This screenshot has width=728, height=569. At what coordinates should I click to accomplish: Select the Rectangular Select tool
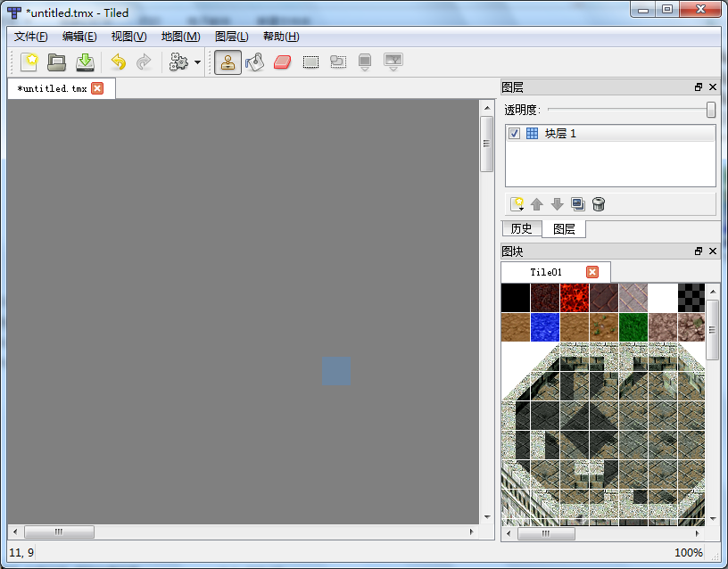point(310,62)
